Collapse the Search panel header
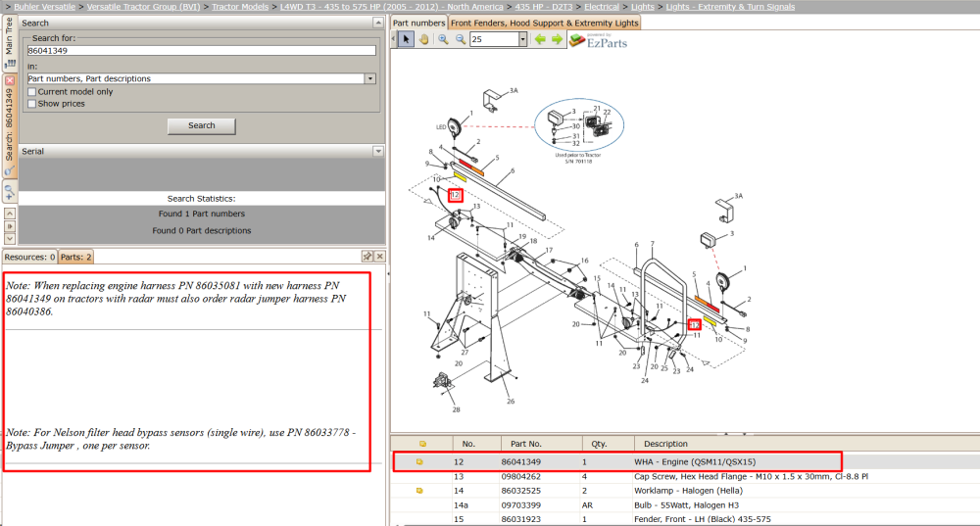Viewport: 980px width, 526px height. [x=377, y=23]
